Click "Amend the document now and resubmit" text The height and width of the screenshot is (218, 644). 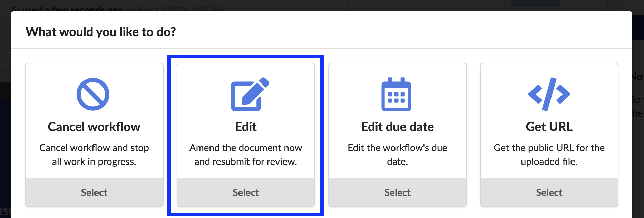(x=246, y=155)
